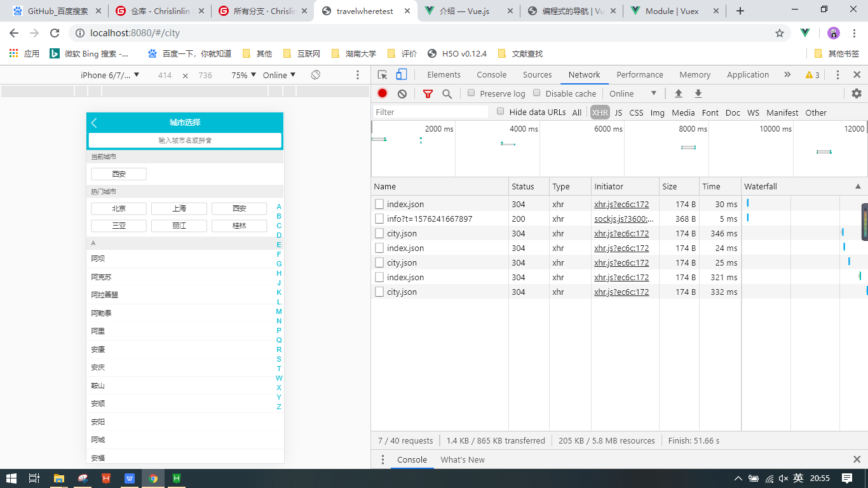Select CSS request type filter

(636, 112)
